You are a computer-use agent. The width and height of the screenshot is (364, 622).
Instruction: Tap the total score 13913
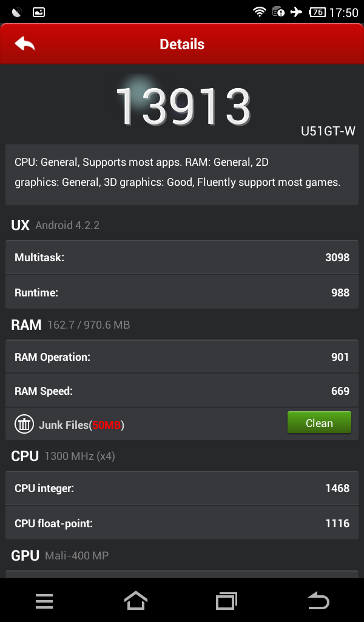(183, 107)
